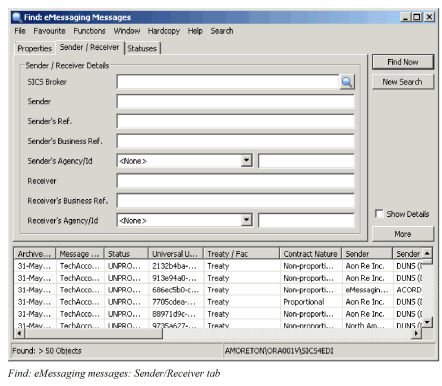Switch to the Properties tab
Viewport: 442px width, 386px height.
pyautogui.click(x=35, y=49)
